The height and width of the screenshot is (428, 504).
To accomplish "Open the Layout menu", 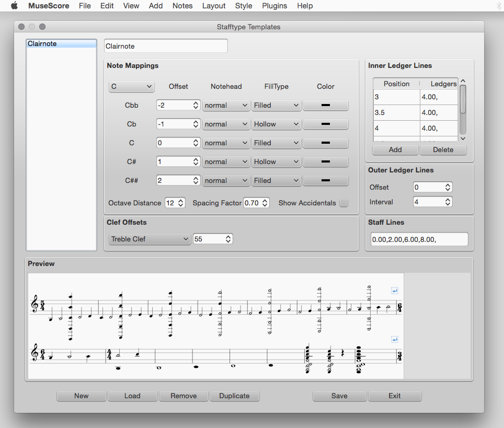I will click(x=213, y=6).
